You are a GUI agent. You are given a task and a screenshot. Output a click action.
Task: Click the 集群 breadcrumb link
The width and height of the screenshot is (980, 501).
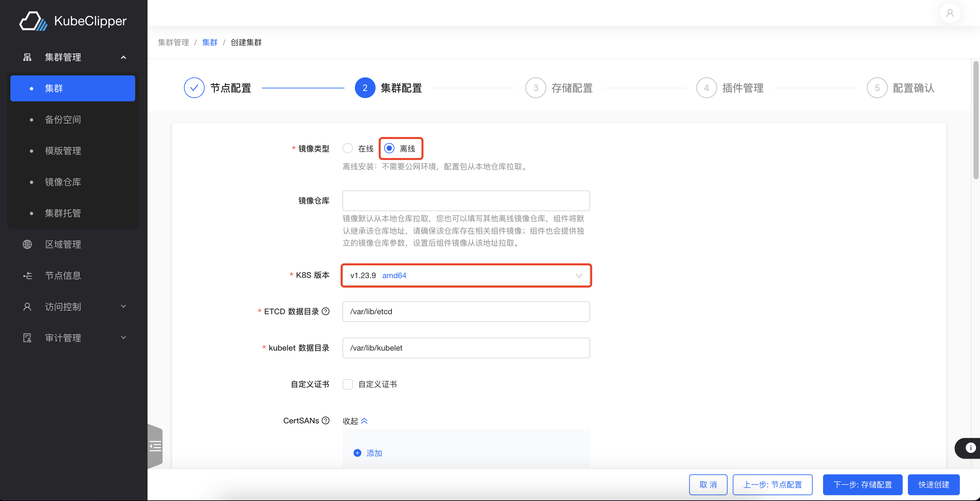[x=210, y=42]
